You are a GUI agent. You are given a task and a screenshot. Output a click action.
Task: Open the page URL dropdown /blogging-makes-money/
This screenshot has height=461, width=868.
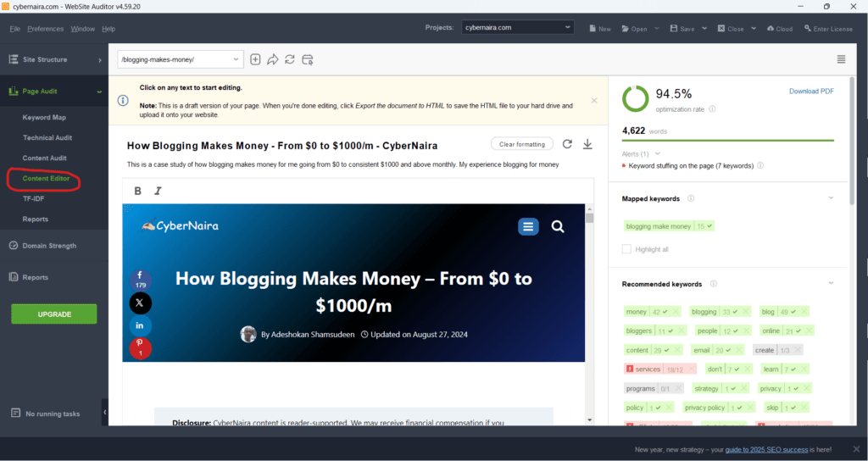(181, 59)
